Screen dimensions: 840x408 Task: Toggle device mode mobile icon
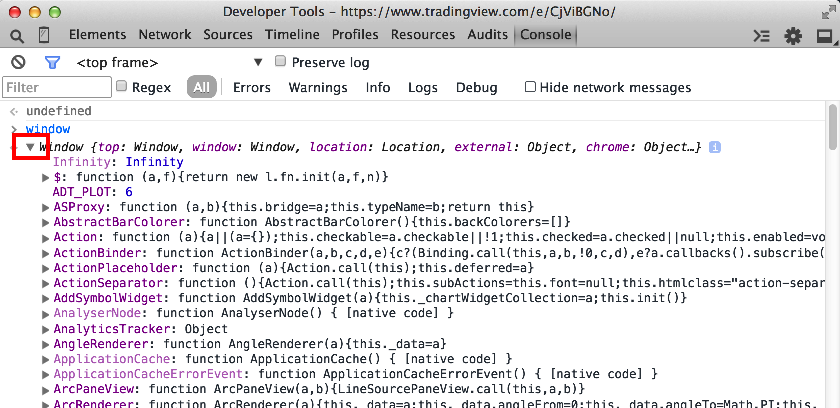[x=44, y=35]
